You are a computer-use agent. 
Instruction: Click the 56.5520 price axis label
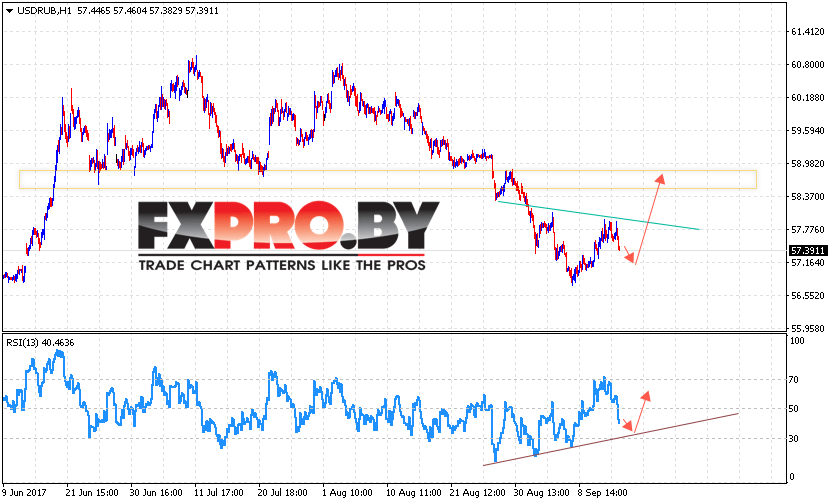click(807, 296)
